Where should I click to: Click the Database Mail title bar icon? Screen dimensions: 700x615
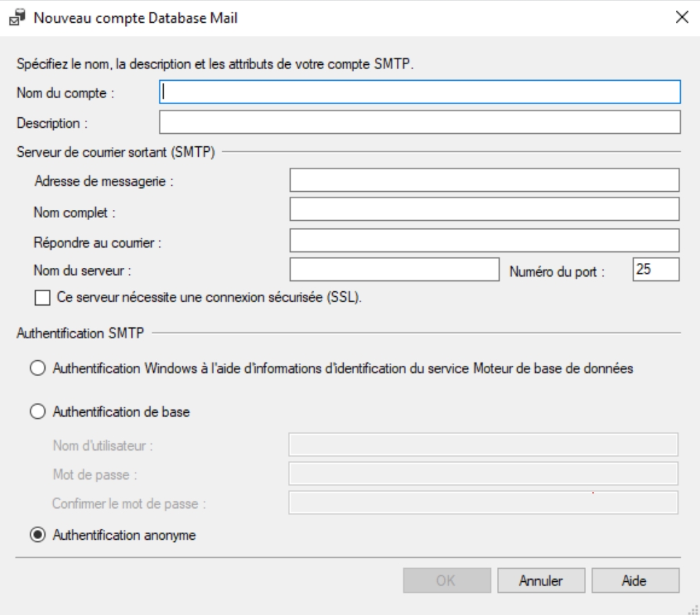[x=14, y=18]
